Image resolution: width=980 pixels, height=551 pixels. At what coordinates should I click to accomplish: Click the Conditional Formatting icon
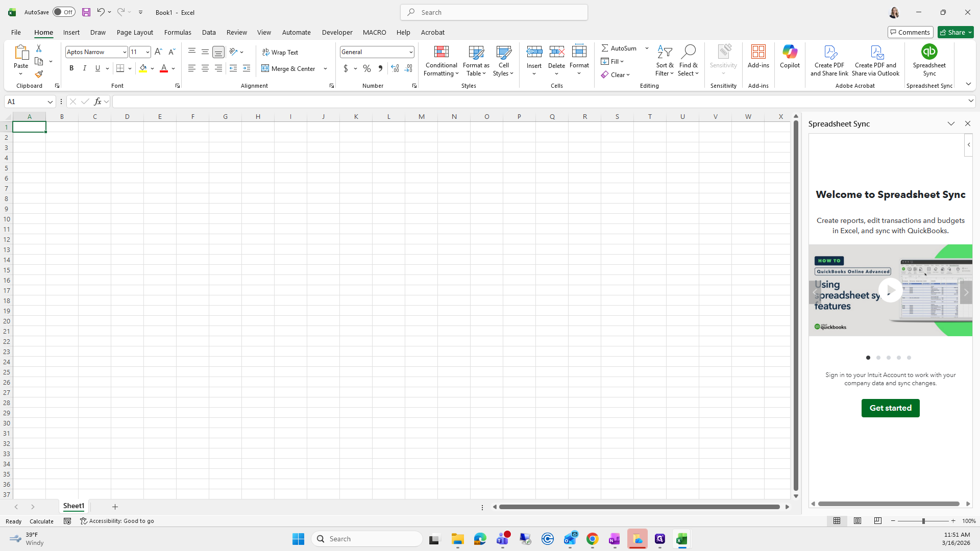(x=441, y=52)
